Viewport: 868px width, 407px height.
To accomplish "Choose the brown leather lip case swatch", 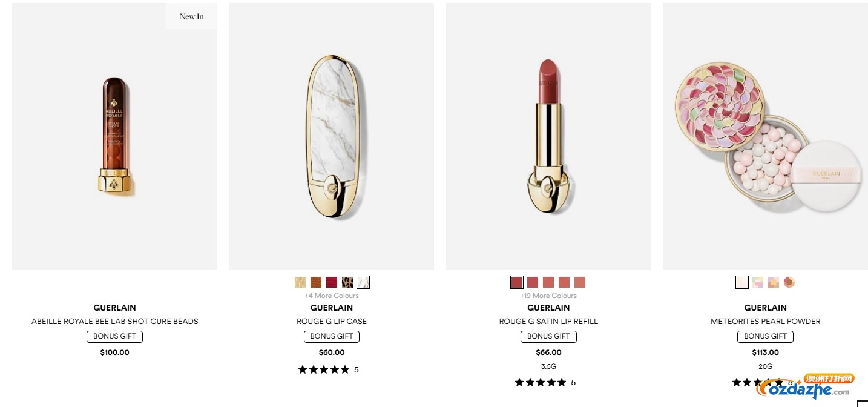I will (316, 282).
